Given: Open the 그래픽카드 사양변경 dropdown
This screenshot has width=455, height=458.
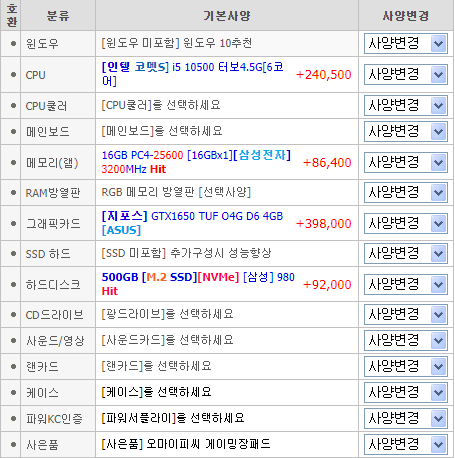Looking at the screenshot, I should pyautogui.click(x=405, y=223).
